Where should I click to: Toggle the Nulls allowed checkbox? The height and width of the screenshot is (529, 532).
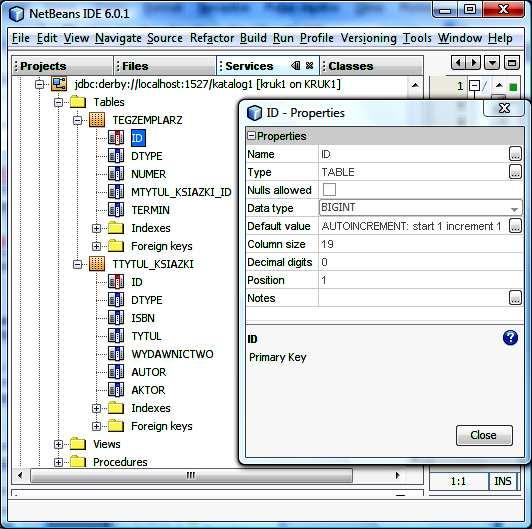pos(329,190)
